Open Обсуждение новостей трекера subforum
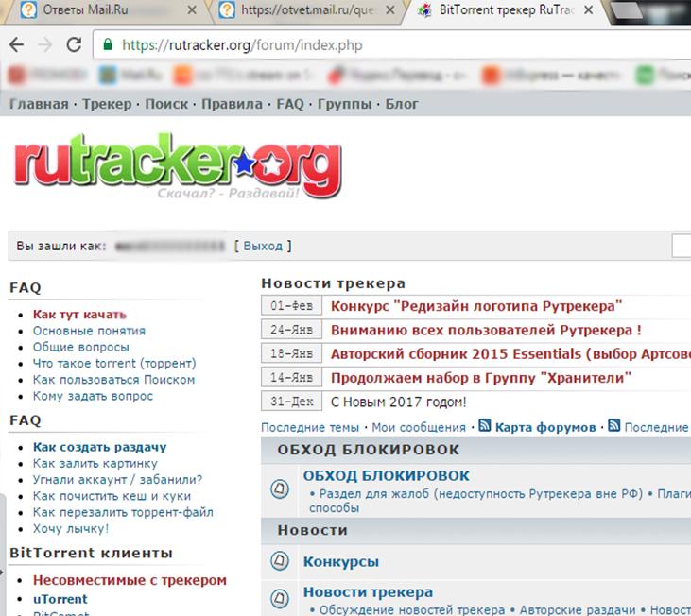The height and width of the screenshot is (616, 691). pos(412,609)
